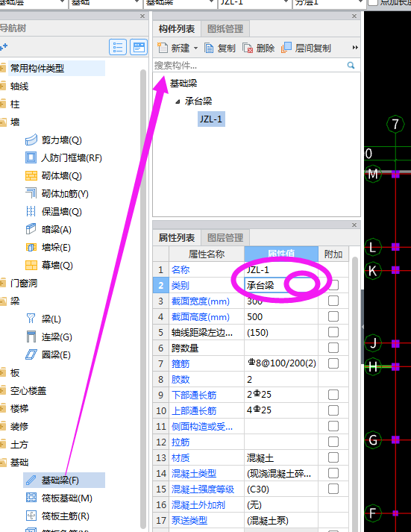The height and width of the screenshot is (532, 411).
Task: Click the 复制 copy component icon
Action: pos(210,48)
